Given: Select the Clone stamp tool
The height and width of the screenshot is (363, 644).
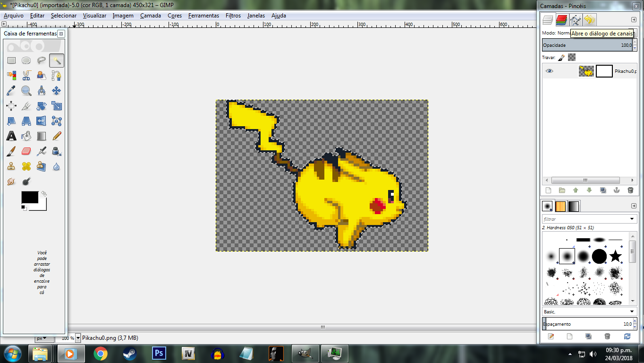Looking at the screenshot, I should [11, 166].
